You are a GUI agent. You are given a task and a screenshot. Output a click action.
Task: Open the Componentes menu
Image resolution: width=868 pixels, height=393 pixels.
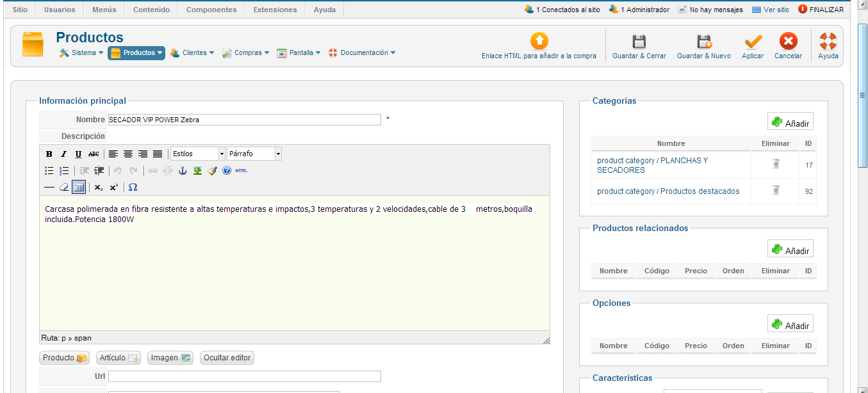pyautogui.click(x=211, y=10)
